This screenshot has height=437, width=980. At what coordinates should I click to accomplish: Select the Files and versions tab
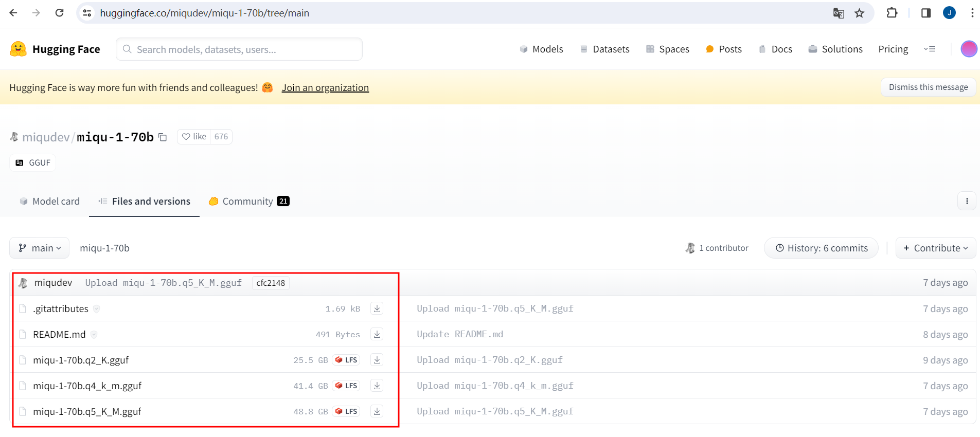(144, 201)
